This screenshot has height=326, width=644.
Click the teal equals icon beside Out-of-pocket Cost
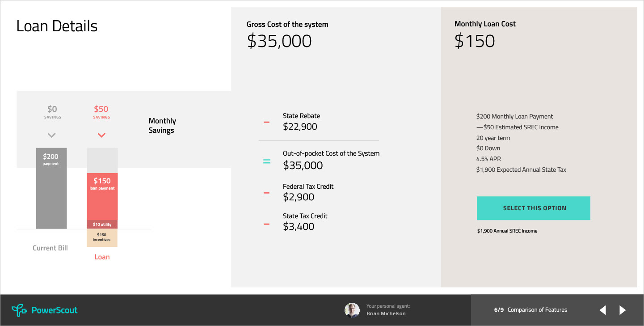pos(267,161)
